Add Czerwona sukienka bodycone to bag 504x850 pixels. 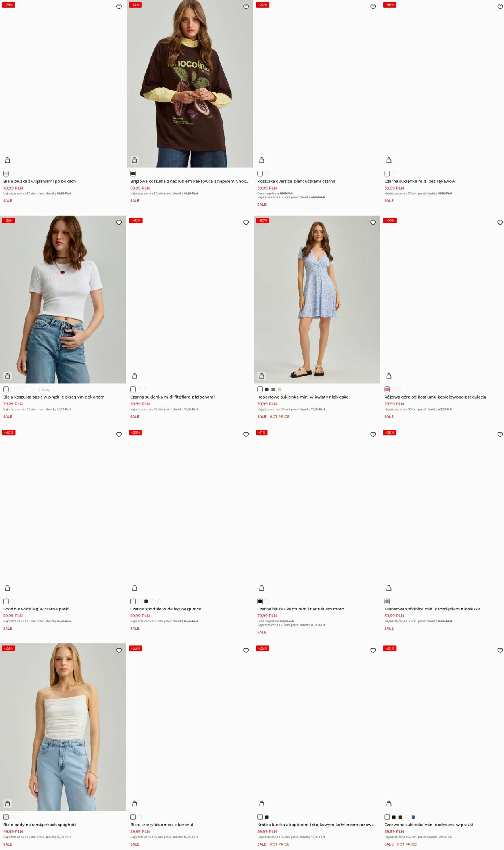(x=389, y=804)
